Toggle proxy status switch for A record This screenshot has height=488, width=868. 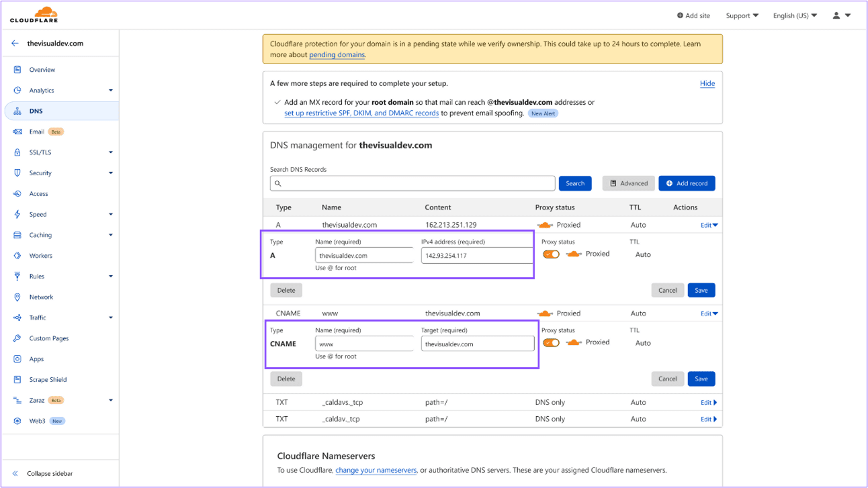pyautogui.click(x=552, y=254)
